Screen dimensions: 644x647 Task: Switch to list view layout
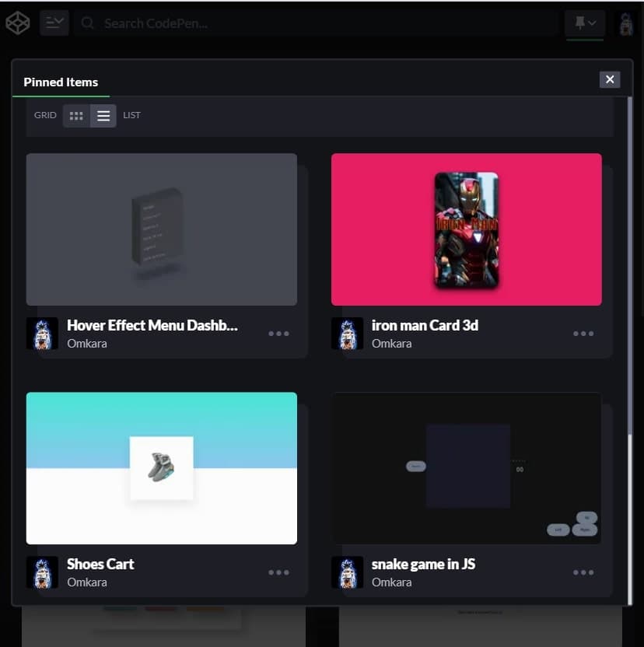pyautogui.click(x=103, y=116)
